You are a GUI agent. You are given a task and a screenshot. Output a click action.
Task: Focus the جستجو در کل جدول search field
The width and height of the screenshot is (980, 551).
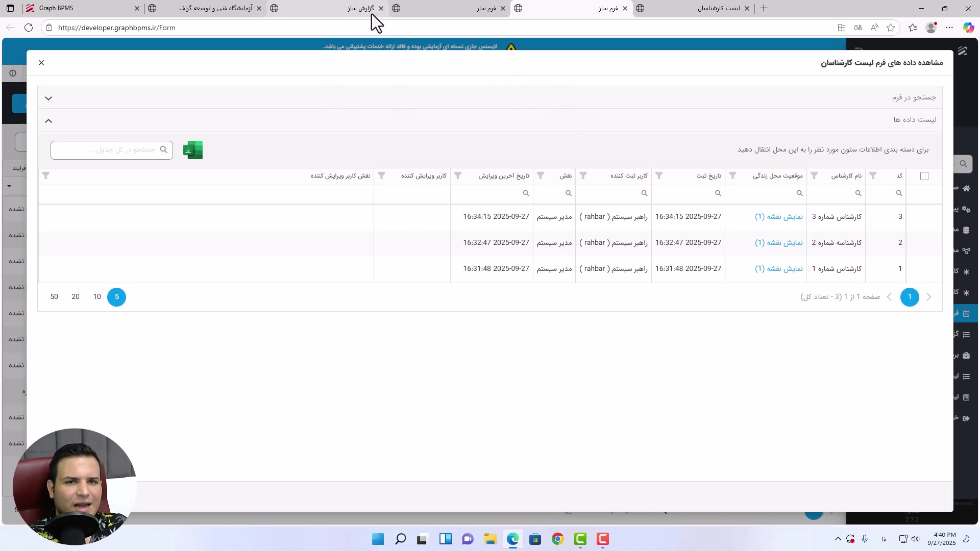[107, 150]
